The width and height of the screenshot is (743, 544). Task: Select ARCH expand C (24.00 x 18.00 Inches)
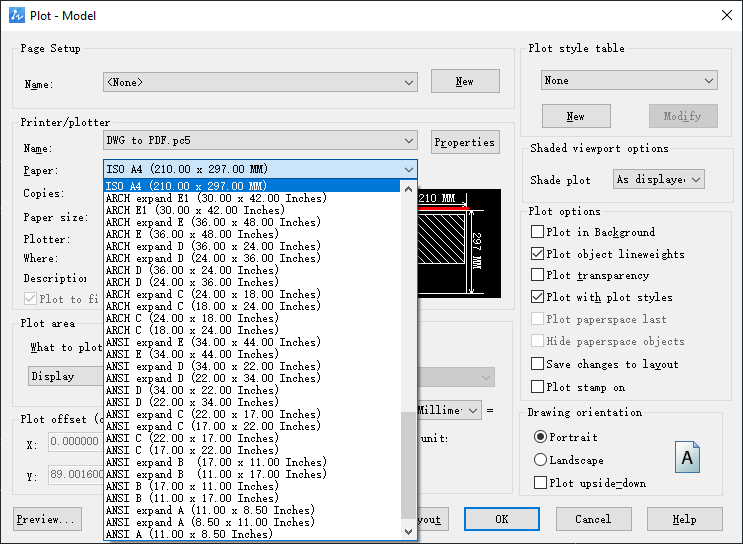[252, 294]
